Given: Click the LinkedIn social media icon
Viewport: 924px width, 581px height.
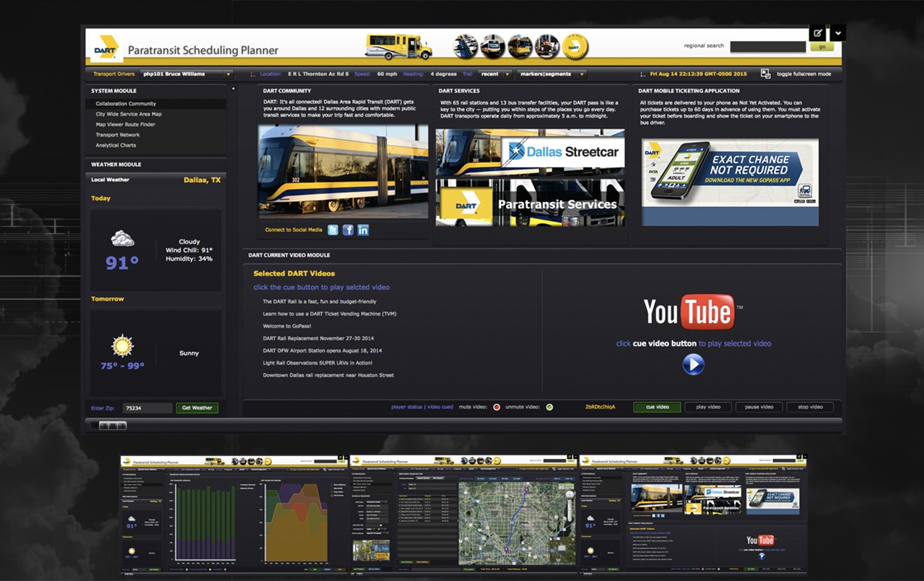Looking at the screenshot, I should [x=363, y=230].
